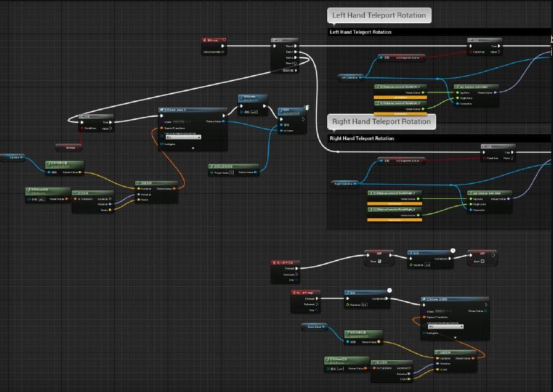This screenshot has width=553, height=392.
Task: Click the replicated icon on the Attach node
Action: [307, 107]
